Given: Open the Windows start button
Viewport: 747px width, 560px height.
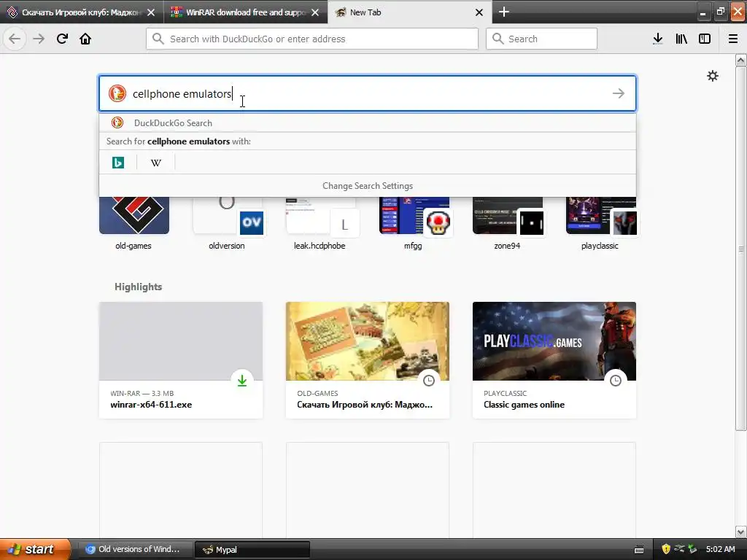Looking at the screenshot, I should (x=34, y=550).
